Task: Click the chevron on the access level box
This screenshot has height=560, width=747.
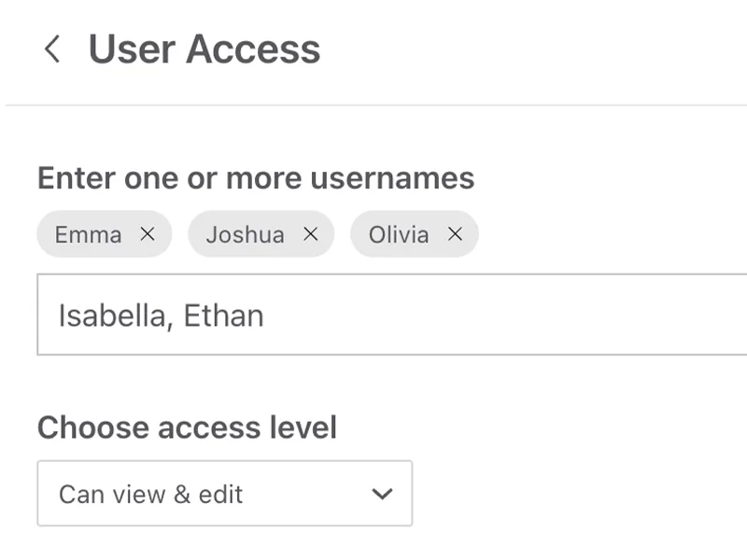Action: click(x=383, y=494)
